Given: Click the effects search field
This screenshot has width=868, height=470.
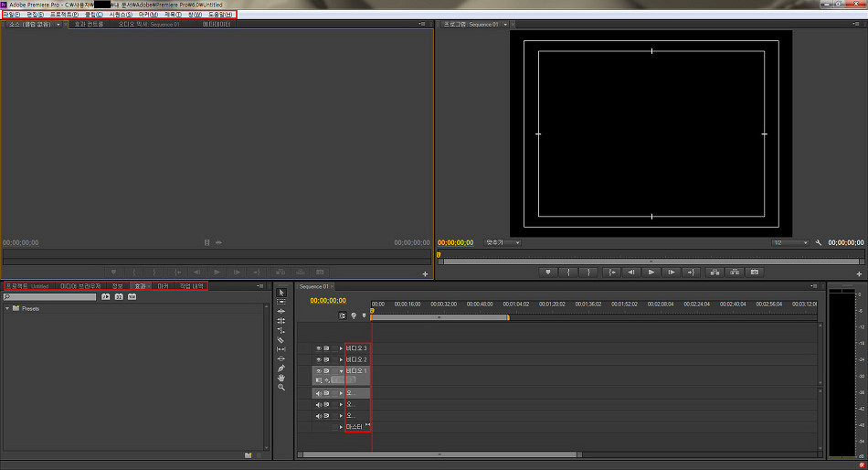Looking at the screenshot, I should click(x=50, y=297).
